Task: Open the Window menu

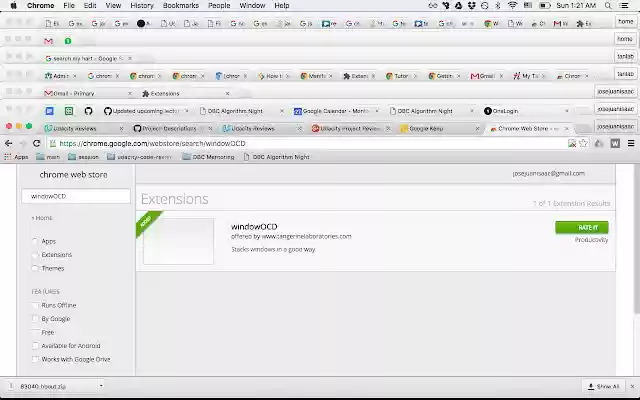Action: 252,5
